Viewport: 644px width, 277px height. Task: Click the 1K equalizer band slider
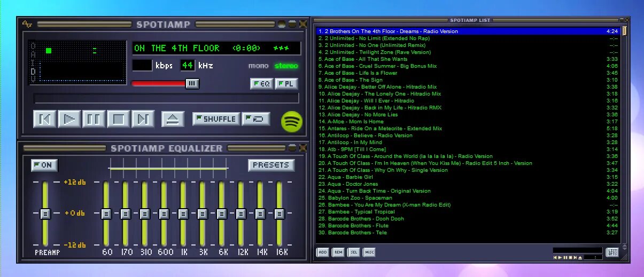point(183,213)
